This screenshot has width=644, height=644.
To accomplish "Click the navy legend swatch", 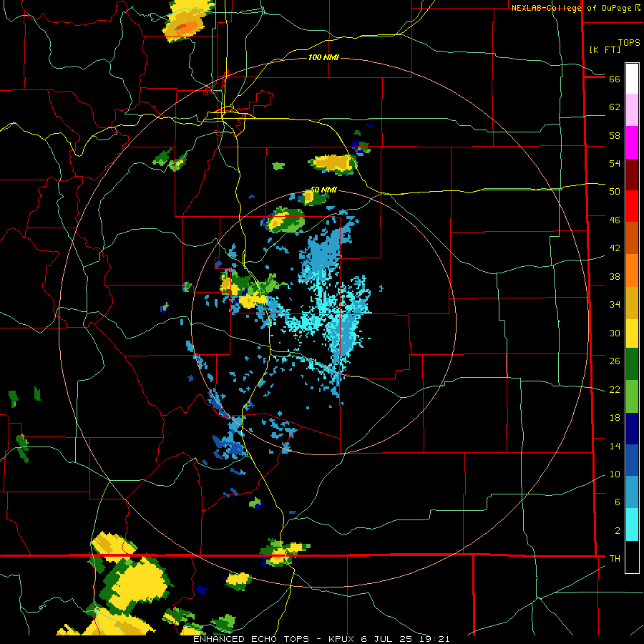I will pyautogui.click(x=632, y=429).
